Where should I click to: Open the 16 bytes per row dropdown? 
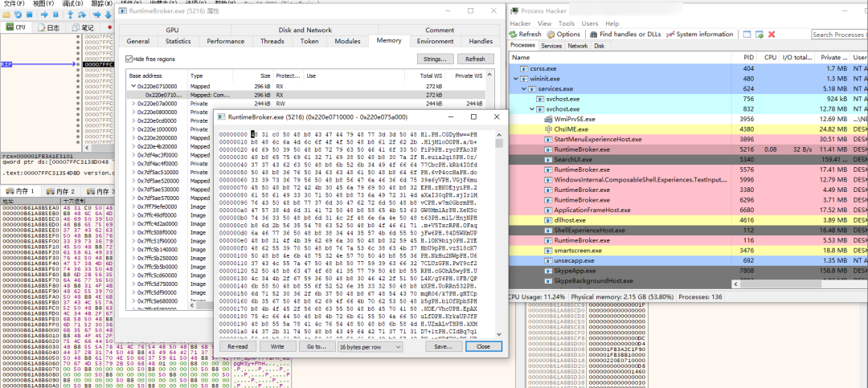coord(371,346)
